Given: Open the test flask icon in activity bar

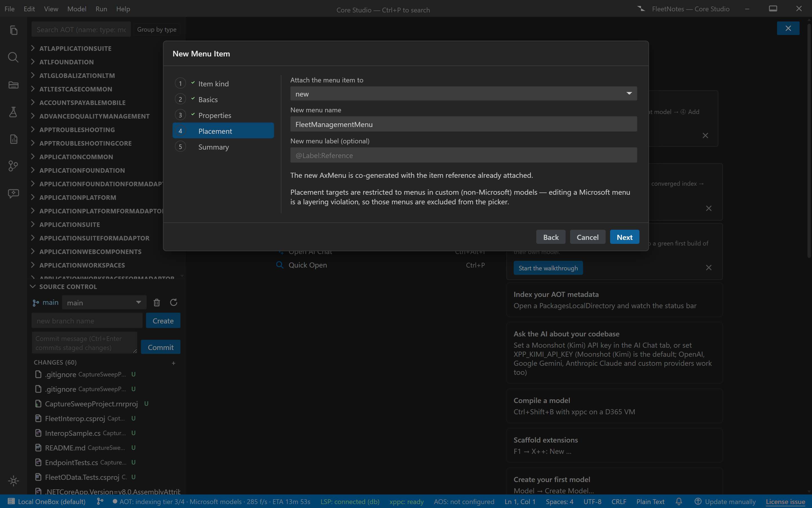Looking at the screenshot, I should tap(14, 112).
